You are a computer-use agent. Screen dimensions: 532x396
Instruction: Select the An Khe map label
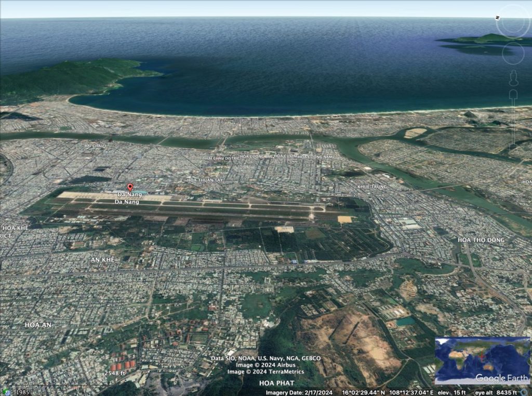pos(102,259)
